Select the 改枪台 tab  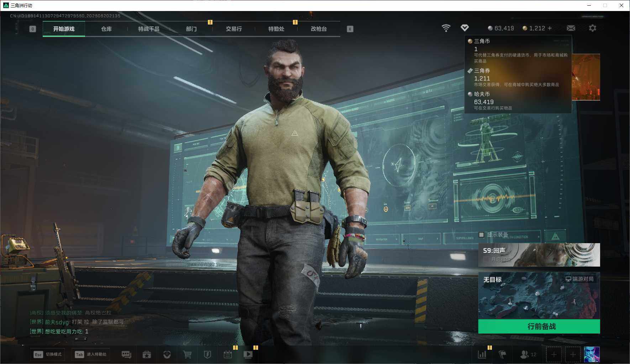point(319,29)
